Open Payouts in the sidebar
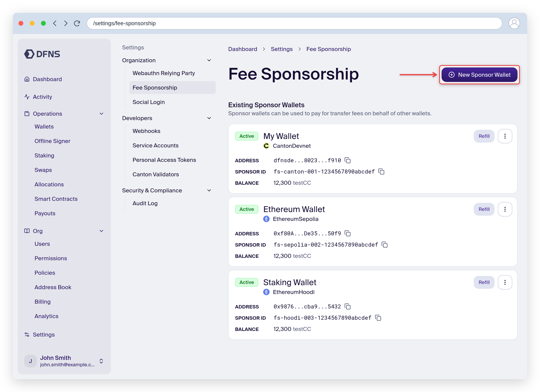This screenshot has width=540, height=392. tap(45, 213)
